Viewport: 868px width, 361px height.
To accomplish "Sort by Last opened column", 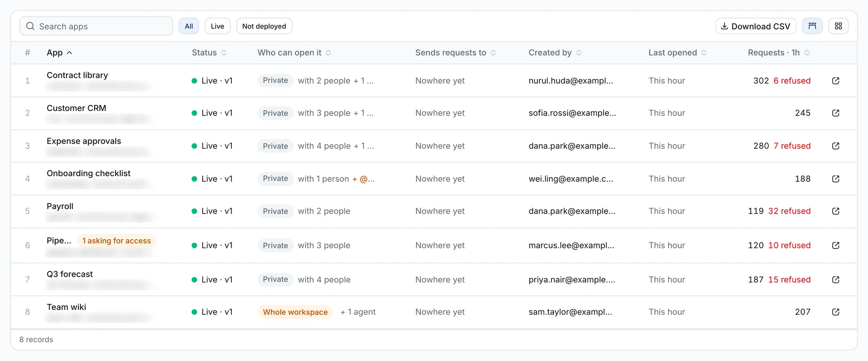I will point(677,52).
